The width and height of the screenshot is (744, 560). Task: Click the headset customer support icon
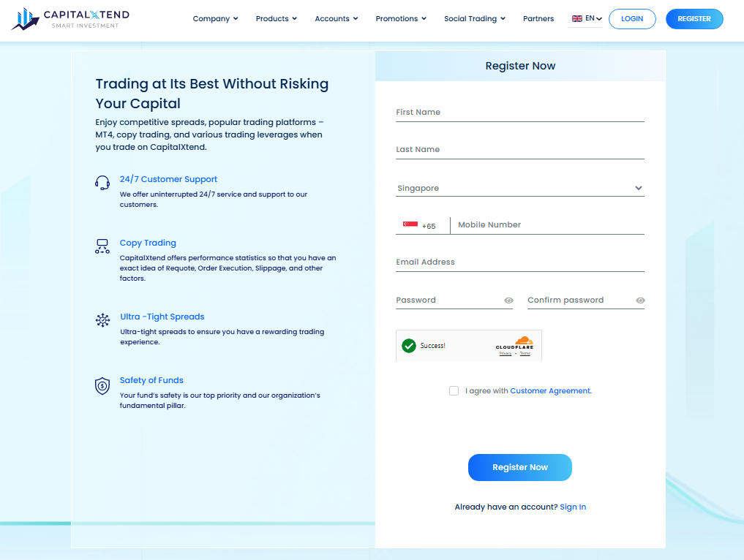[102, 183]
